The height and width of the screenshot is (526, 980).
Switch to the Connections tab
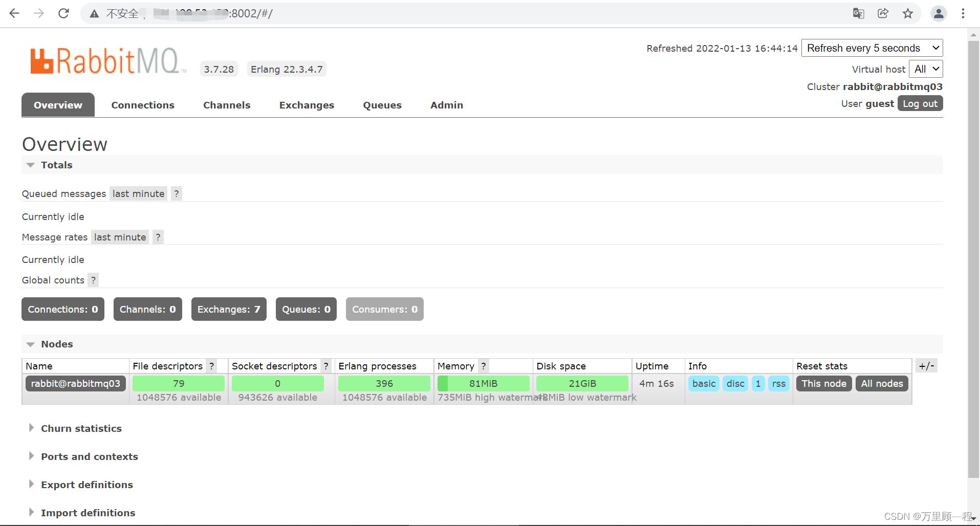143,105
